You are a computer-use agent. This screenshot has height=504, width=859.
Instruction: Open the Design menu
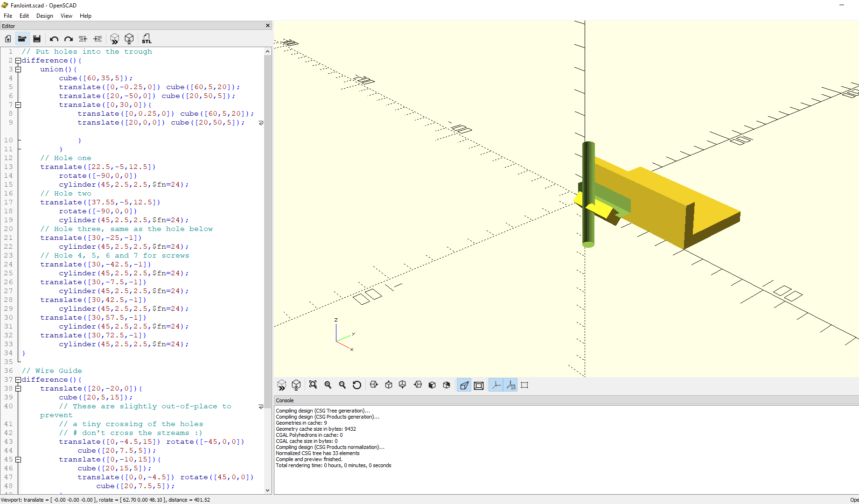pyautogui.click(x=45, y=16)
